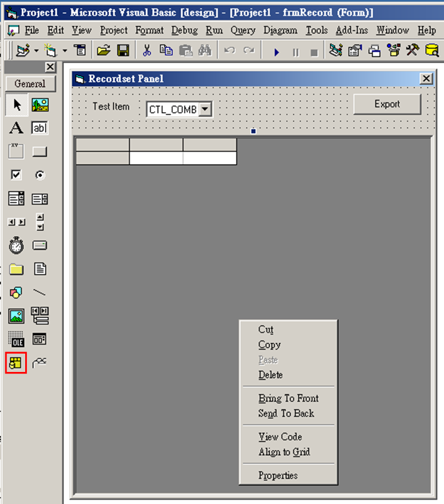Select the ComboBox control in the toolbox
444x504 pixels.
[16, 198]
